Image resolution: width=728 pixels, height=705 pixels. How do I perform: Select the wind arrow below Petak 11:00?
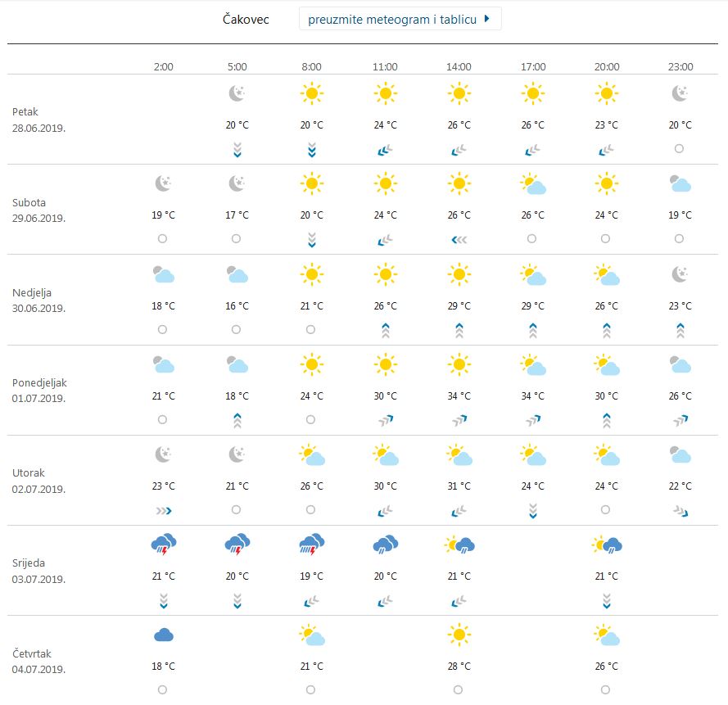[x=385, y=150]
